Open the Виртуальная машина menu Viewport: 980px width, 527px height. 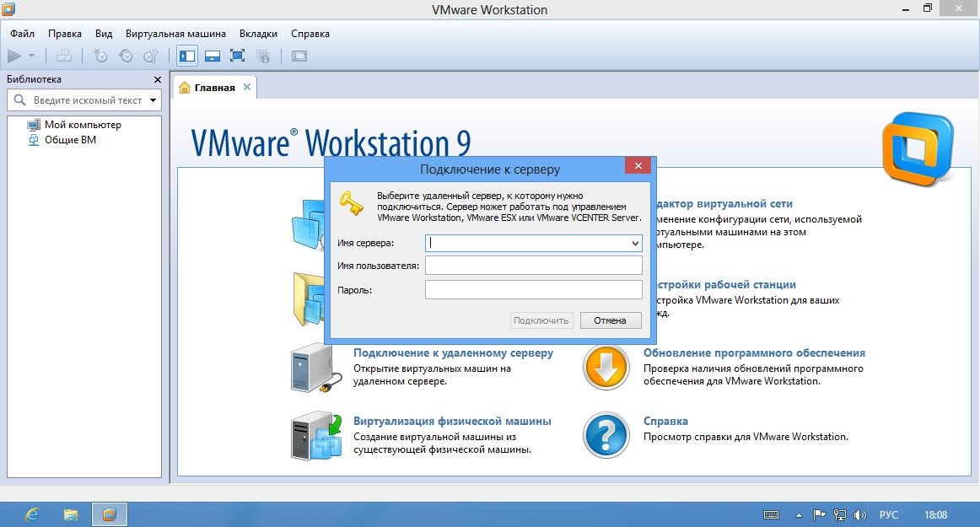click(175, 34)
